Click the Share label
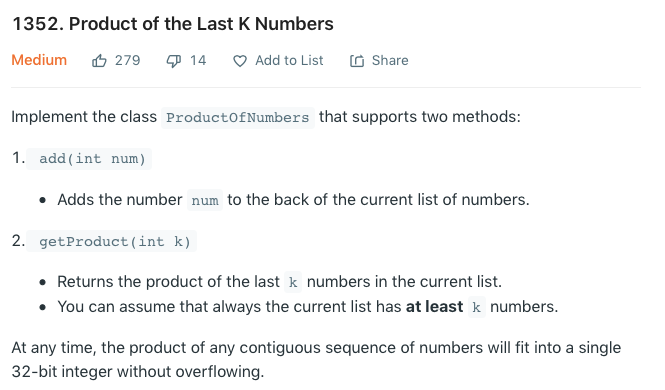This screenshot has width=665, height=390. pyautogui.click(x=390, y=61)
